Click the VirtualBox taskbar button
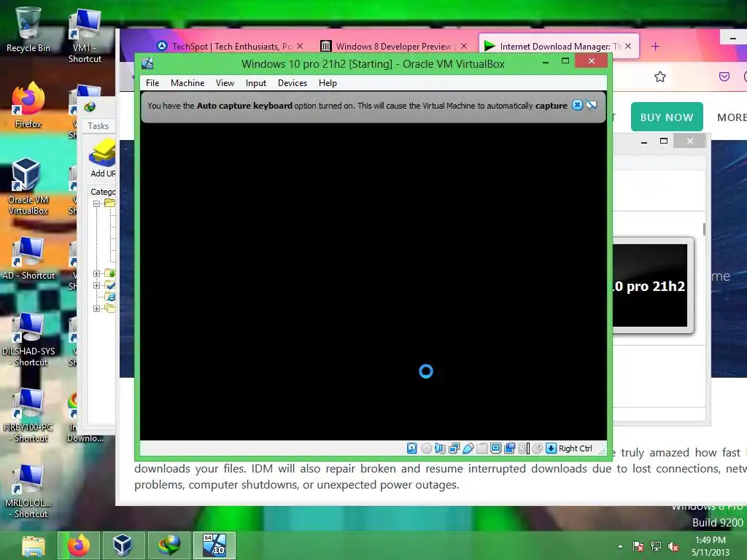The image size is (747, 560). (123, 545)
